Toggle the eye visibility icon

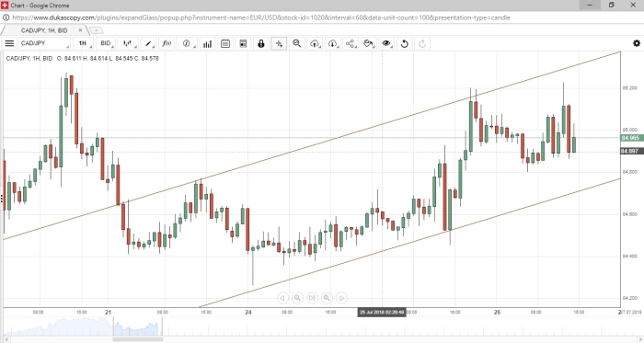386,43
